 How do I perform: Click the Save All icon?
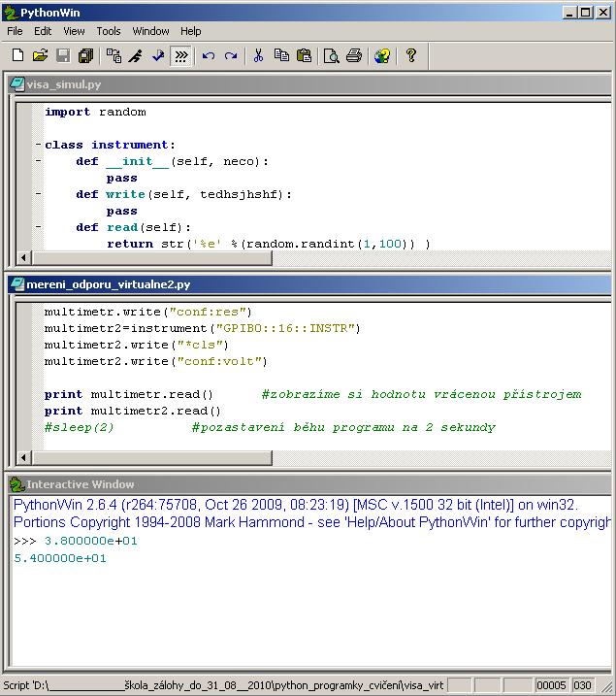[x=85, y=55]
